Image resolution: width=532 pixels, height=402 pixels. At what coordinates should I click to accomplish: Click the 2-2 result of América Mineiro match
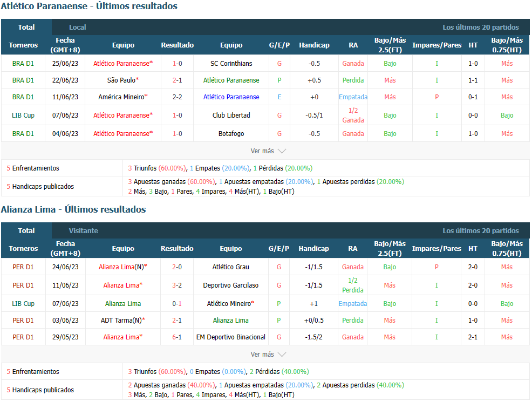coord(177,97)
